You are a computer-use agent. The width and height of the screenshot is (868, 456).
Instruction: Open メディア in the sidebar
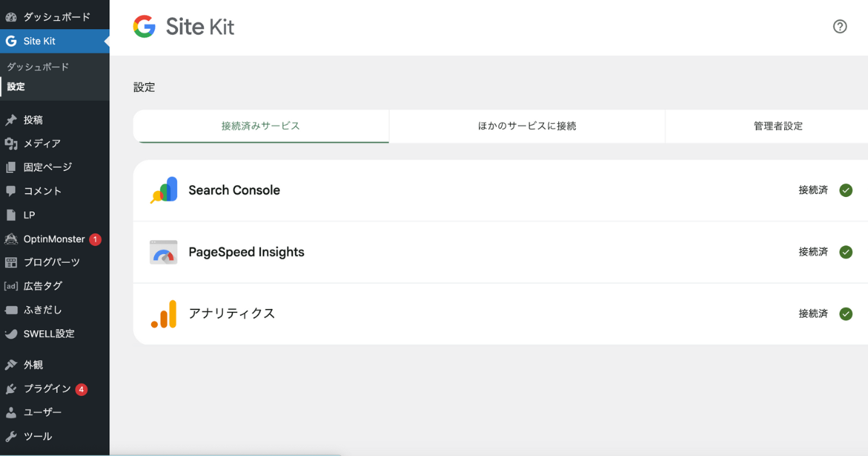click(42, 144)
